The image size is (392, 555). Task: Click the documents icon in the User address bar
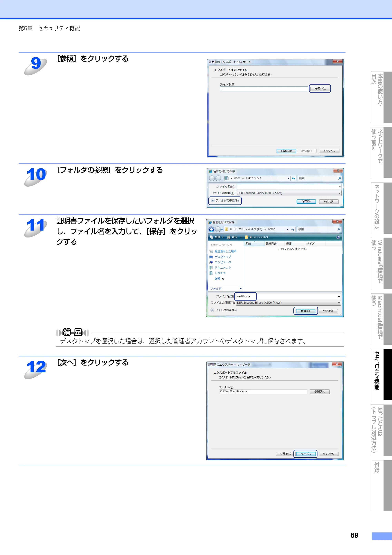point(227,178)
